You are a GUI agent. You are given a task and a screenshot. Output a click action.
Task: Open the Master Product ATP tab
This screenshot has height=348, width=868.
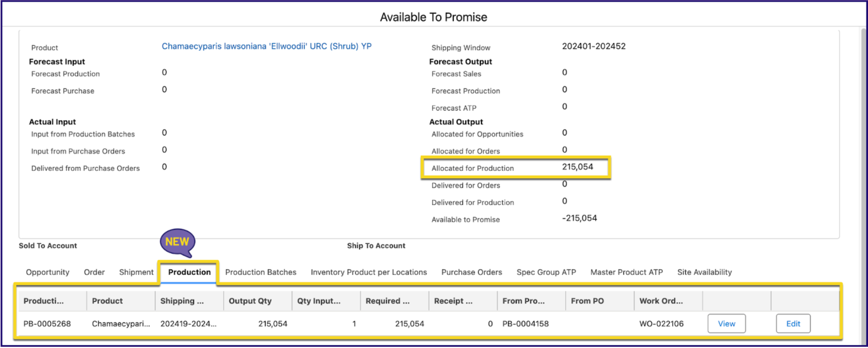tap(626, 272)
